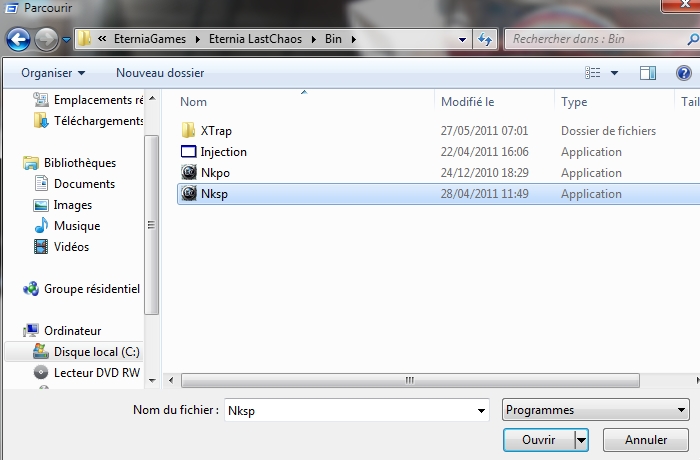This screenshot has height=460, width=700.
Task: Click the search magnifier icon
Action: coord(693,39)
